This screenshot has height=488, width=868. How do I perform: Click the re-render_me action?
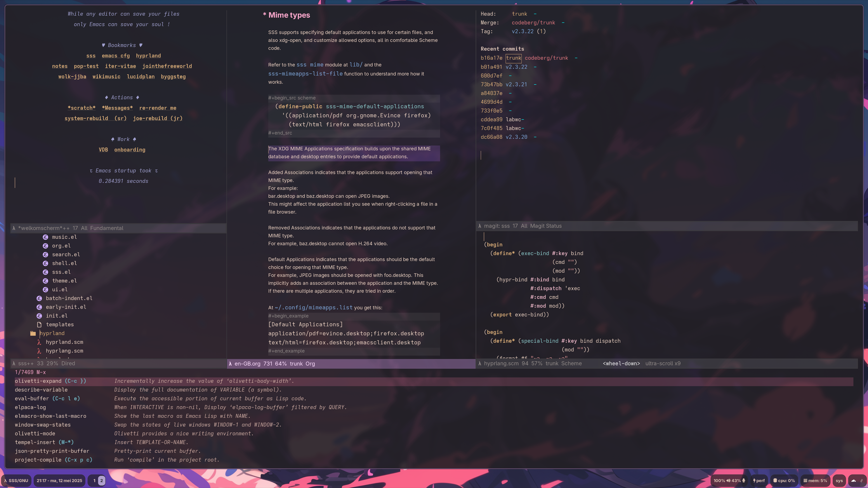tap(158, 108)
